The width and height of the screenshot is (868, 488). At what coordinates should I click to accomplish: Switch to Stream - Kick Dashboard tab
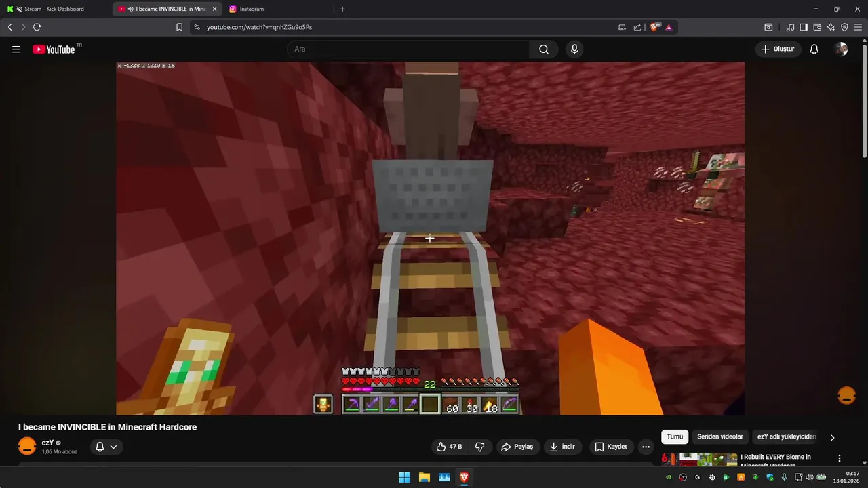(54, 9)
